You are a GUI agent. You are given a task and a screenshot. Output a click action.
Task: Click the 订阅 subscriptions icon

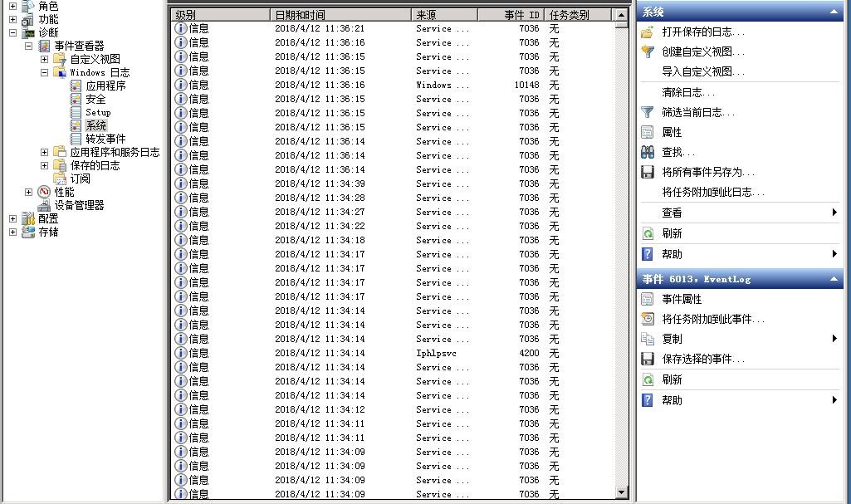point(60,179)
